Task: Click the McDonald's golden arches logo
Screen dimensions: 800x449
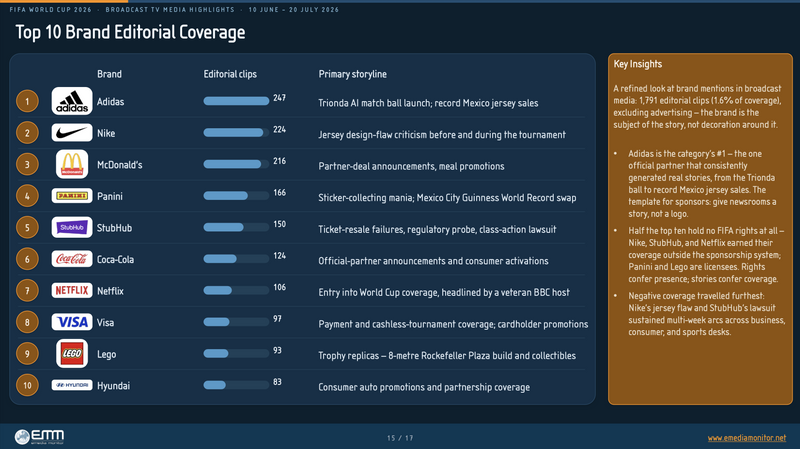Action: (72, 164)
